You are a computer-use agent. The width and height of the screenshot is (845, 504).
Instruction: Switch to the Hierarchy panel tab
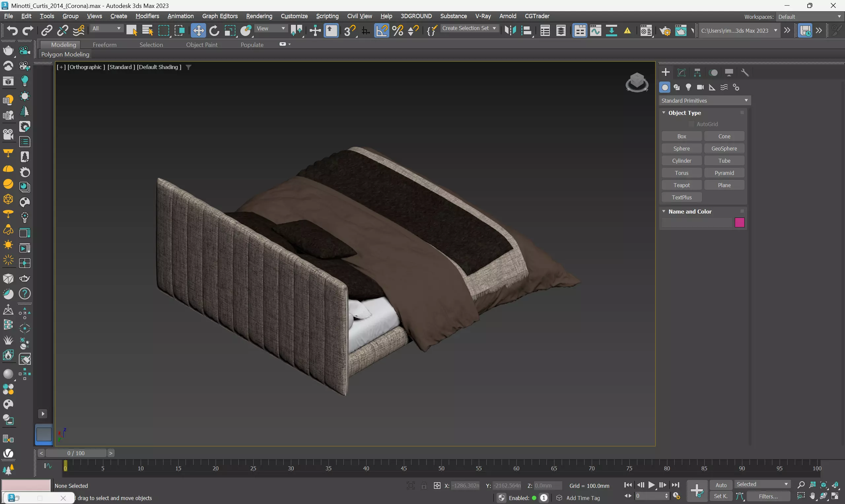pos(697,72)
